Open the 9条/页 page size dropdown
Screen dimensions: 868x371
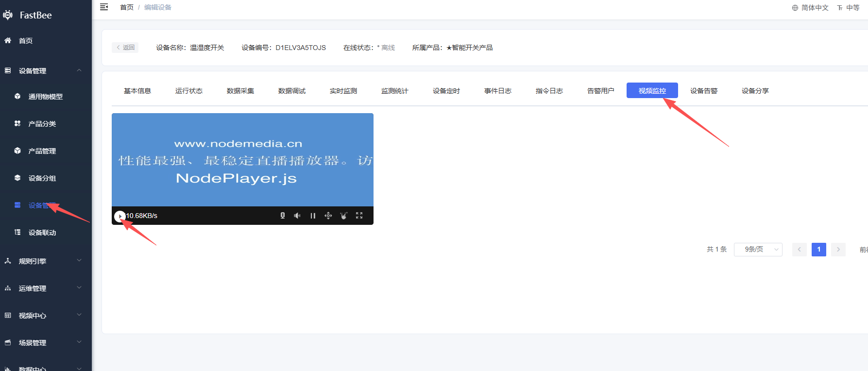click(758, 250)
